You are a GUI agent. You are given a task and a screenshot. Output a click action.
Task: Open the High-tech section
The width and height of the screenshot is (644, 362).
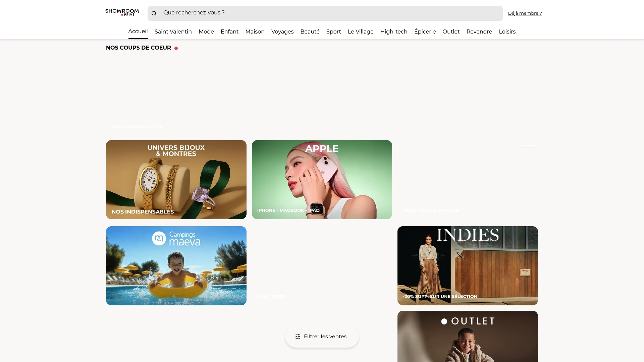coord(393,32)
